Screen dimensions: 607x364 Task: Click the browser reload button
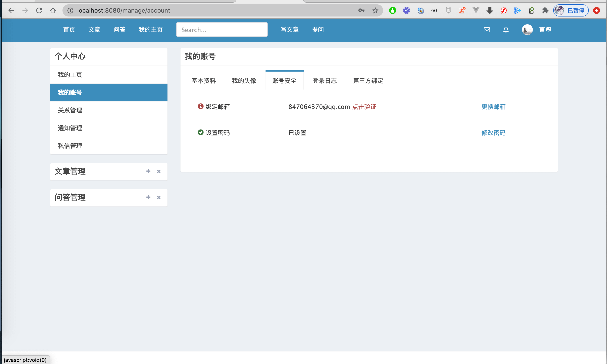(39, 10)
